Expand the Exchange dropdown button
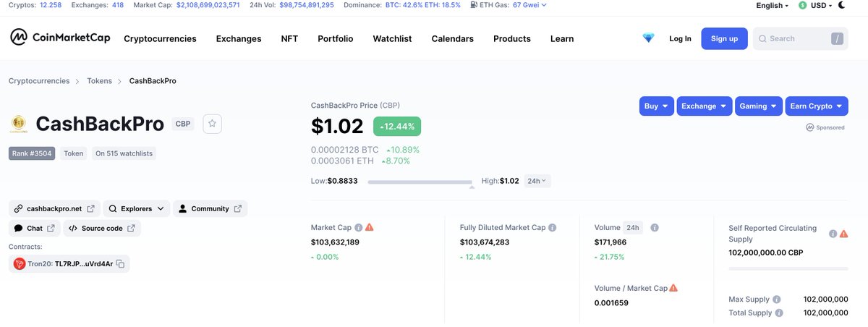The image size is (868, 327). tap(704, 106)
